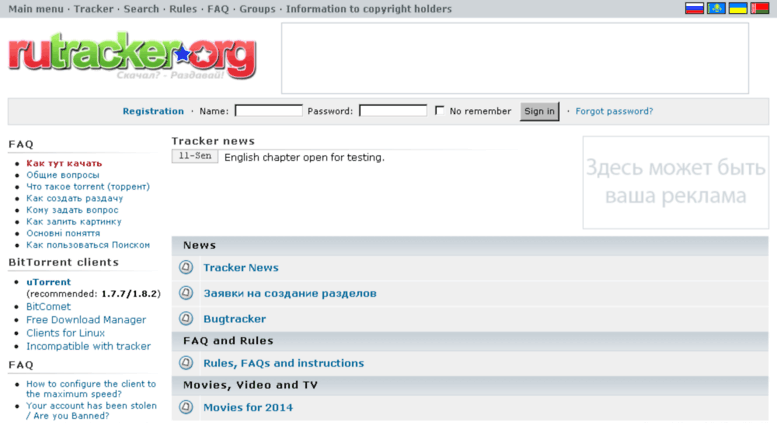Select the Kazakhstan flag icon
Screen dimensions: 777x423
click(716, 8)
